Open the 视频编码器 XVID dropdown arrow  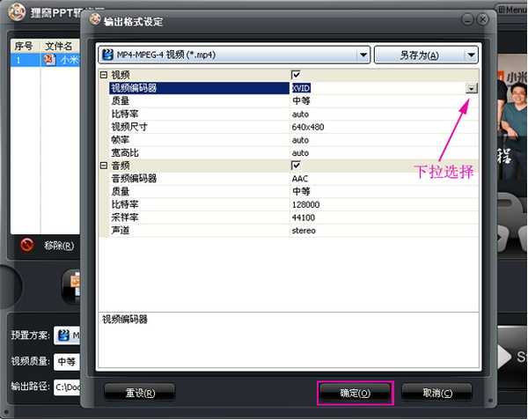pyautogui.click(x=472, y=88)
